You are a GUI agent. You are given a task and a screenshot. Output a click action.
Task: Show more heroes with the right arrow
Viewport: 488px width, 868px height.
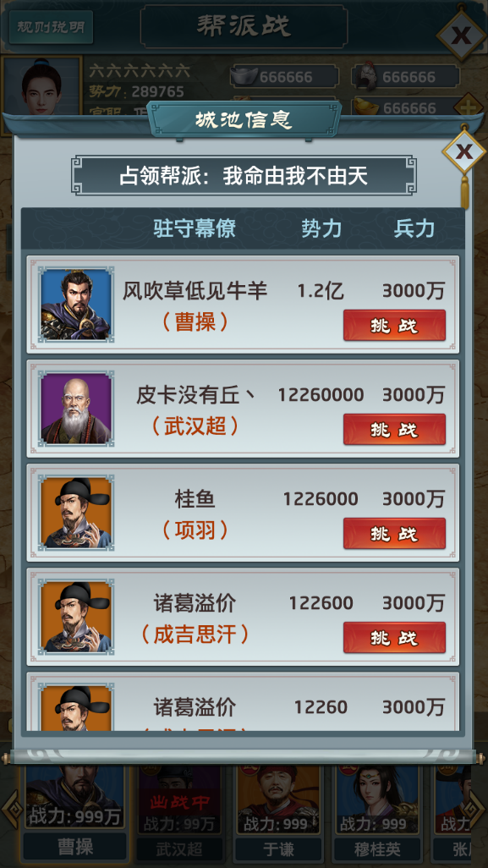tap(476, 810)
